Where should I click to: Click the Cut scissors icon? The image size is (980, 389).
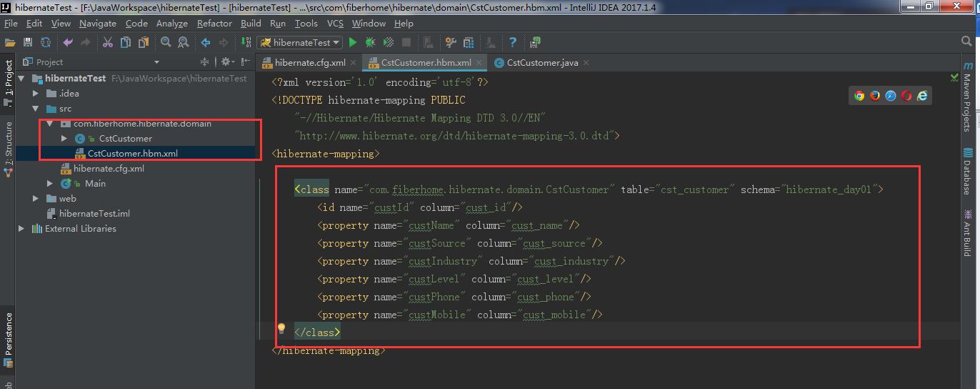tap(108, 42)
